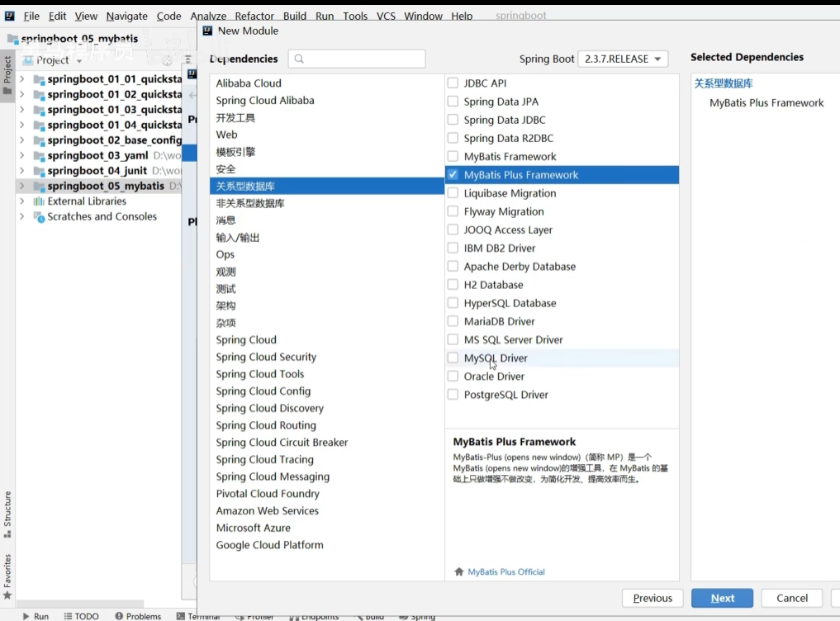Open the Spring Boot version dropdown
This screenshot has width=840, height=621.
tap(623, 59)
